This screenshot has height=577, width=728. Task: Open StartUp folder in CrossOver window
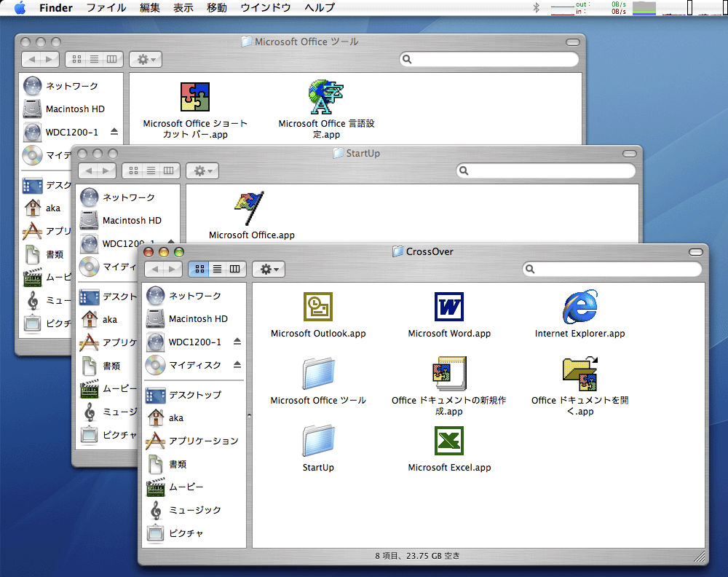tap(318, 441)
